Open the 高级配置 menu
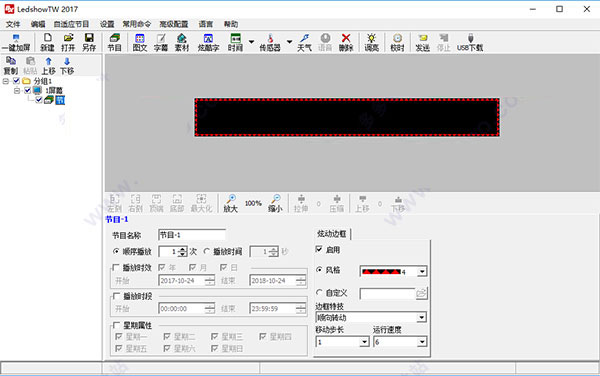 click(174, 24)
